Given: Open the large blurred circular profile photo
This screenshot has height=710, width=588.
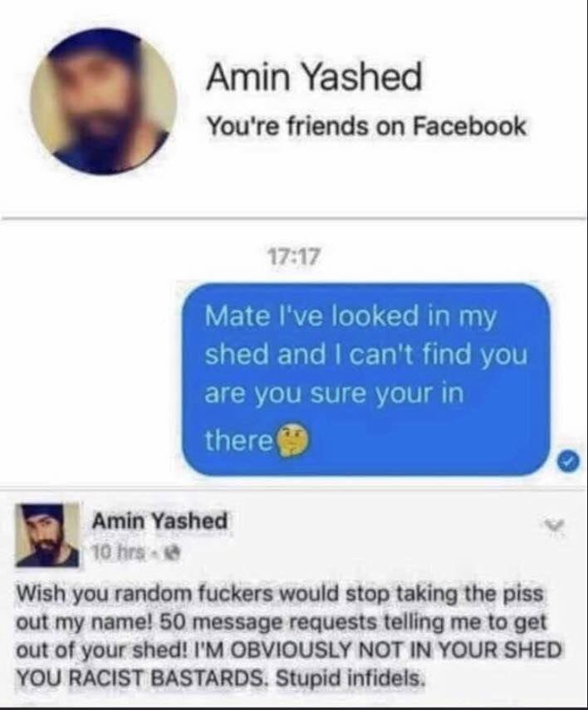Looking at the screenshot, I should click(103, 102).
